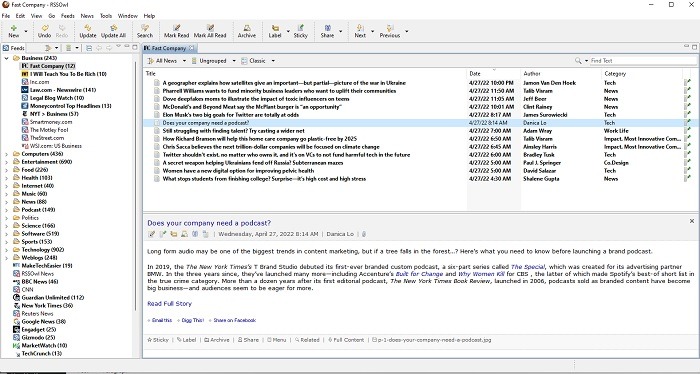Click the Feeds panel grouping icon

click(x=69, y=48)
